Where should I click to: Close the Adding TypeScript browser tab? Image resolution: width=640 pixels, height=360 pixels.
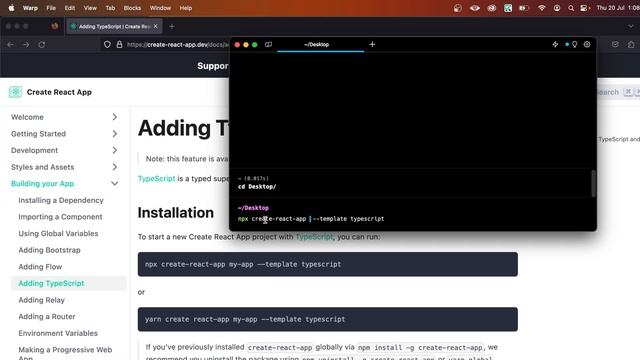click(156, 26)
